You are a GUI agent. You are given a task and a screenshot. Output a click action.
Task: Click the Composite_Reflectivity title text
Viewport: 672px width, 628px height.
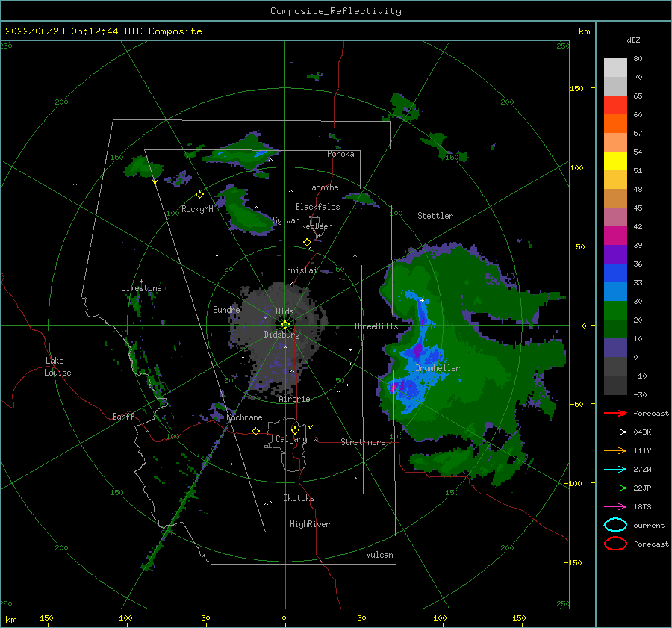coord(336,11)
